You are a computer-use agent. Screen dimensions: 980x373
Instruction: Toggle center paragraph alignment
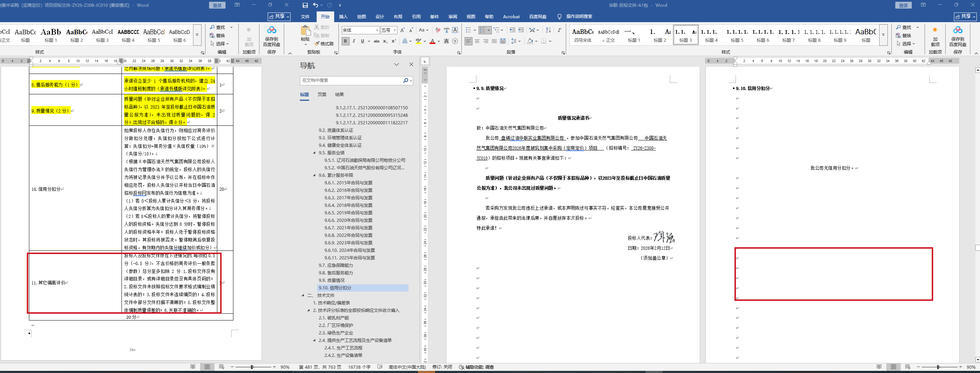477,41
